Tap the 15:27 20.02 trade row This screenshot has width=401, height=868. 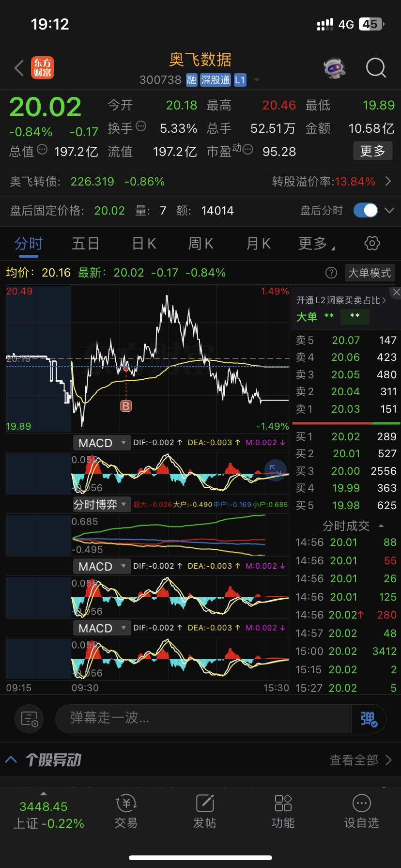[x=346, y=688]
